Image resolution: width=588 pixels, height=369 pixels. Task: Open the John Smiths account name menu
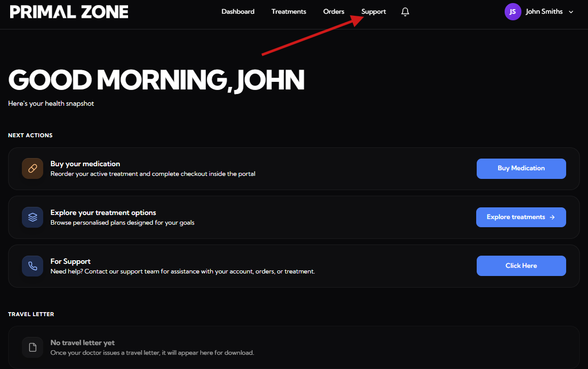click(544, 12)
